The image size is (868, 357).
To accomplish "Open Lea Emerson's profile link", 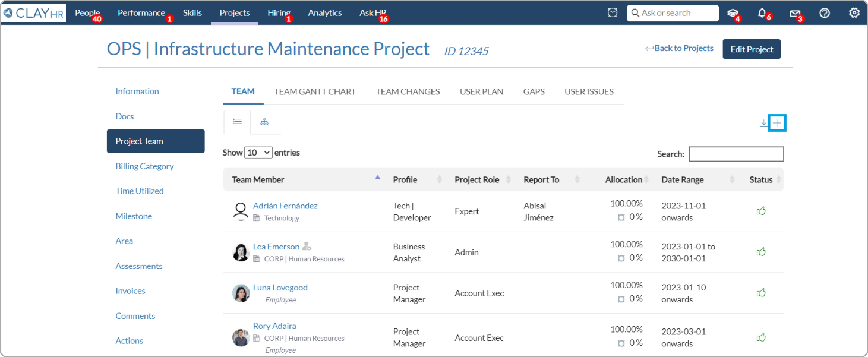I will [x=276, y=247].
